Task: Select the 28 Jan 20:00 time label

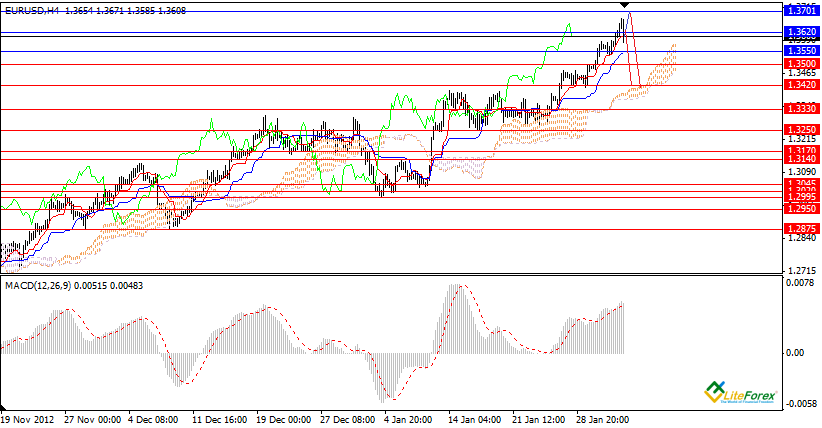Action: coord(603,420)
